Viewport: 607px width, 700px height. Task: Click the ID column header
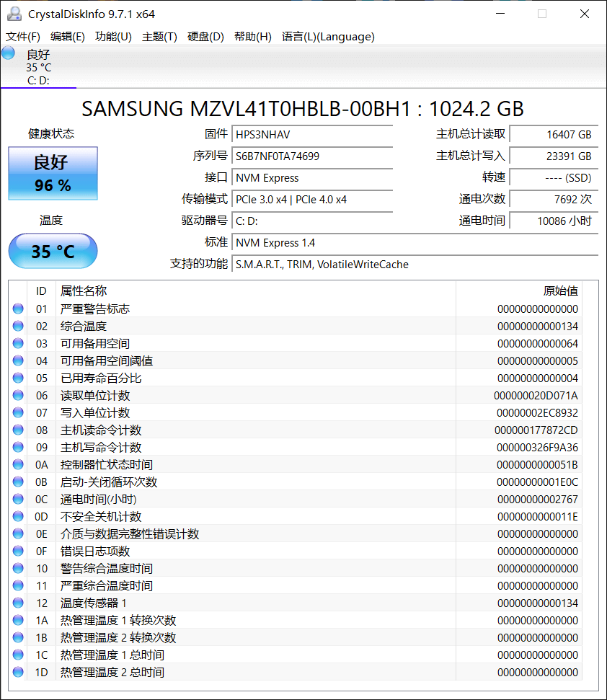(x=41, y=291)
